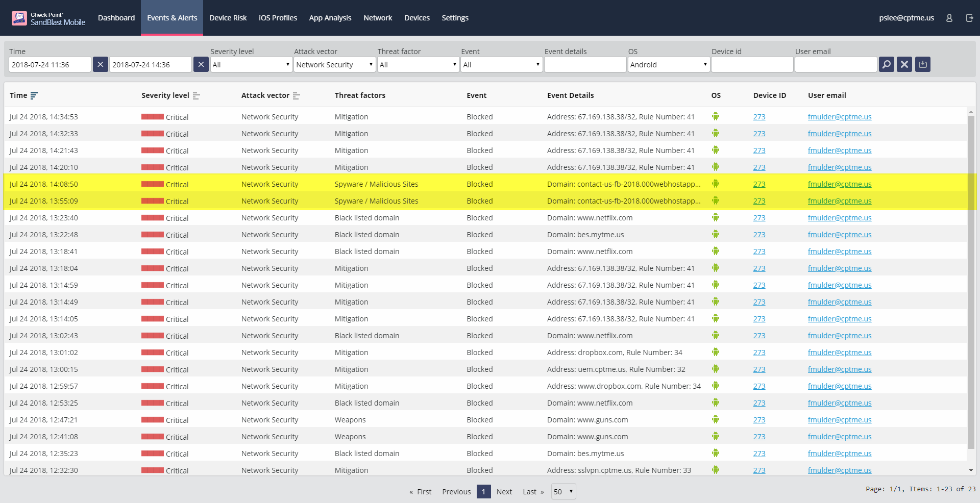This screenshot has height=503, width=980.
Task: Open fmulder@cptme.us link in 14:20:10 row
Action: pyautogui.click(x=840, y=167)
